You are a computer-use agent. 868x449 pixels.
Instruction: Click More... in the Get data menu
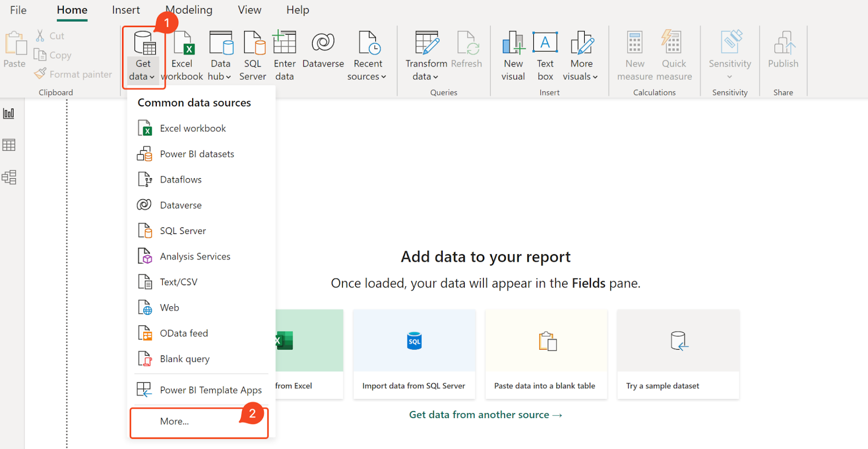coord(199,422)
